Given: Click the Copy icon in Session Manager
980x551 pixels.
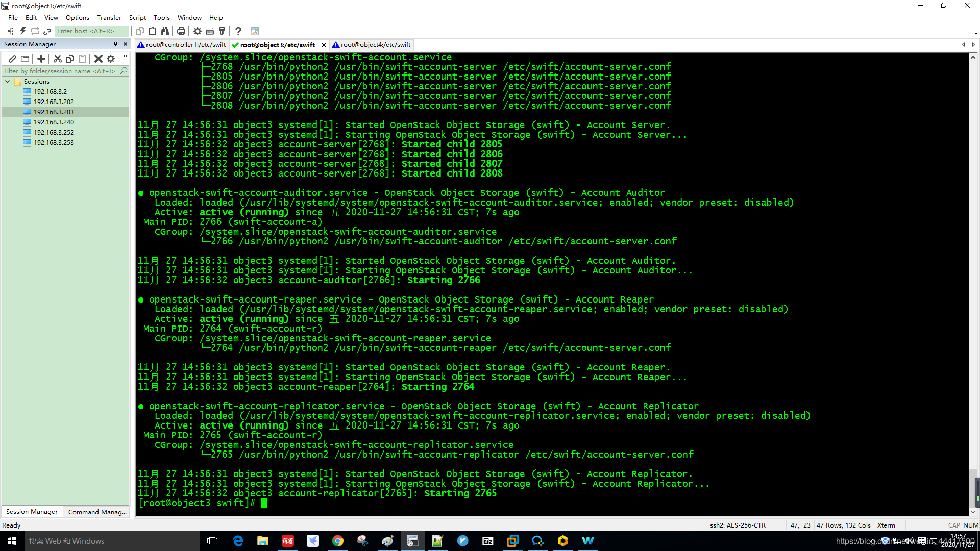Looking at the screenshot, I should pyautogui.click(x=70, y=59).
